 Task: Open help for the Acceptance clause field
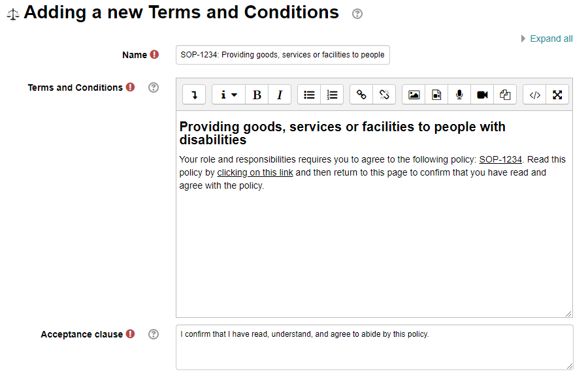coord(154,334)
